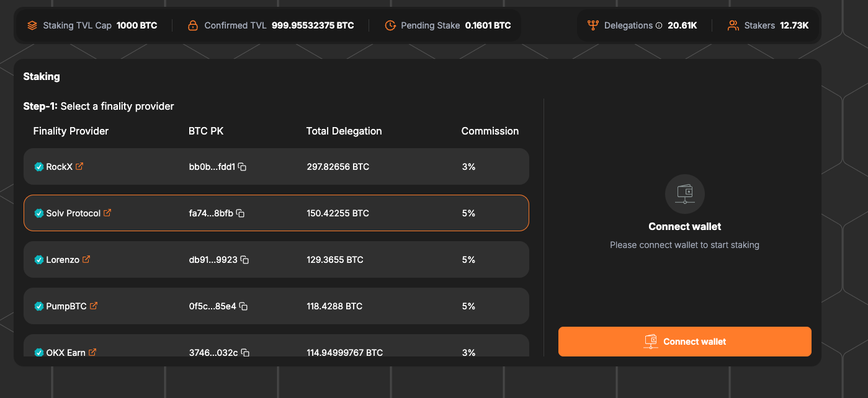868x398 pixels.
Task: Click OKX Earn key 3746...032c
Action: tap(213, 352)
